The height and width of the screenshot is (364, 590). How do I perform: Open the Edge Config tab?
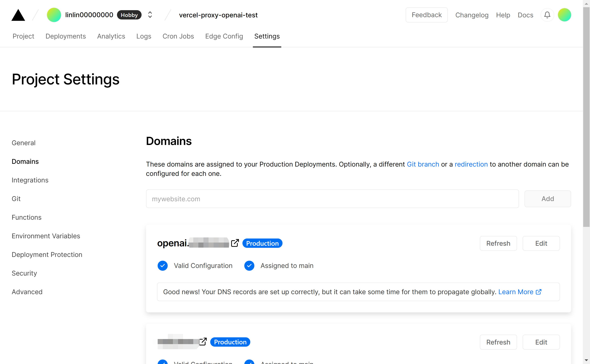[x=224, y=36]
